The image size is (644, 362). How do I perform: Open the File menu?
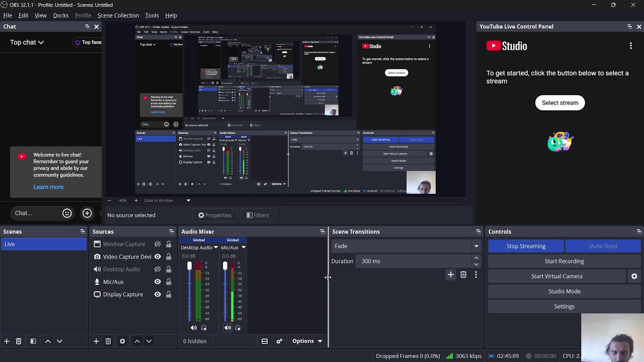click(x=8, y=16)
